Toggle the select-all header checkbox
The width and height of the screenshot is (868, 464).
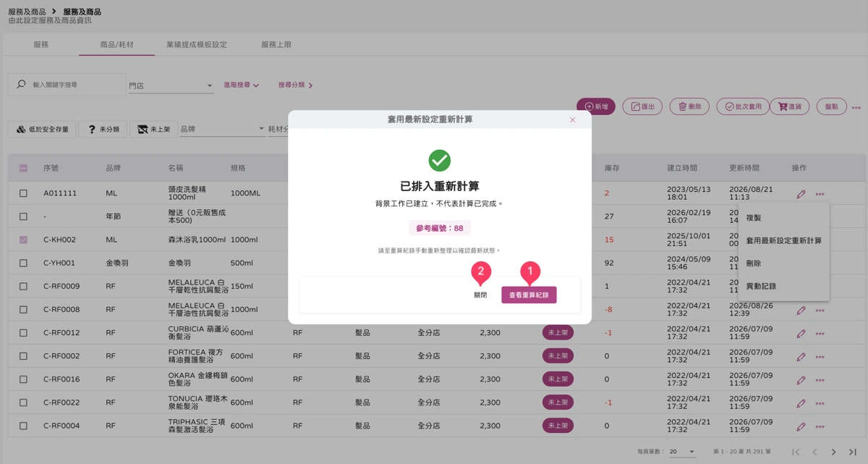point(23,168)
